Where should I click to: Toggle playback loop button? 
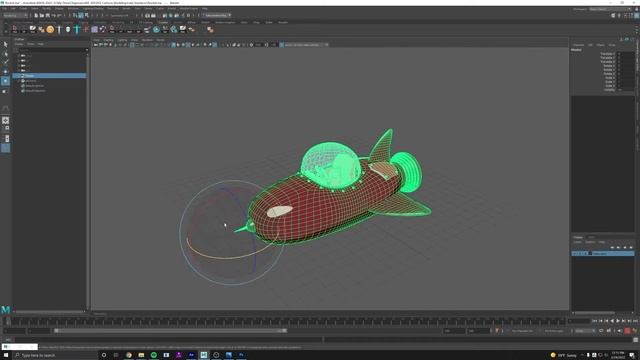click(601, 331)
